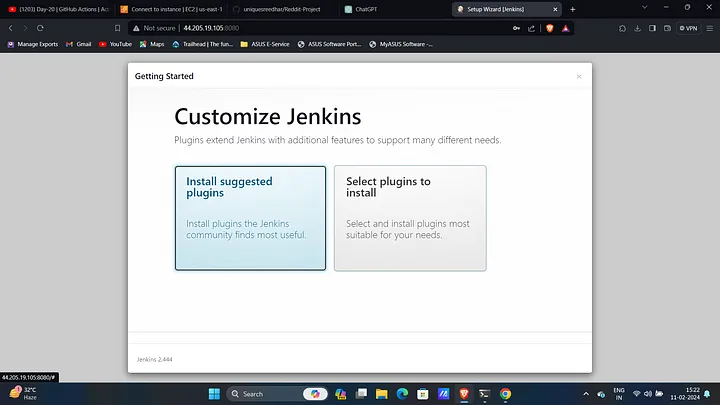The width and height of the screenshot is (720, 405).
Task: Switch to the GitHub Actions YouTube tab
Action: 58,9
